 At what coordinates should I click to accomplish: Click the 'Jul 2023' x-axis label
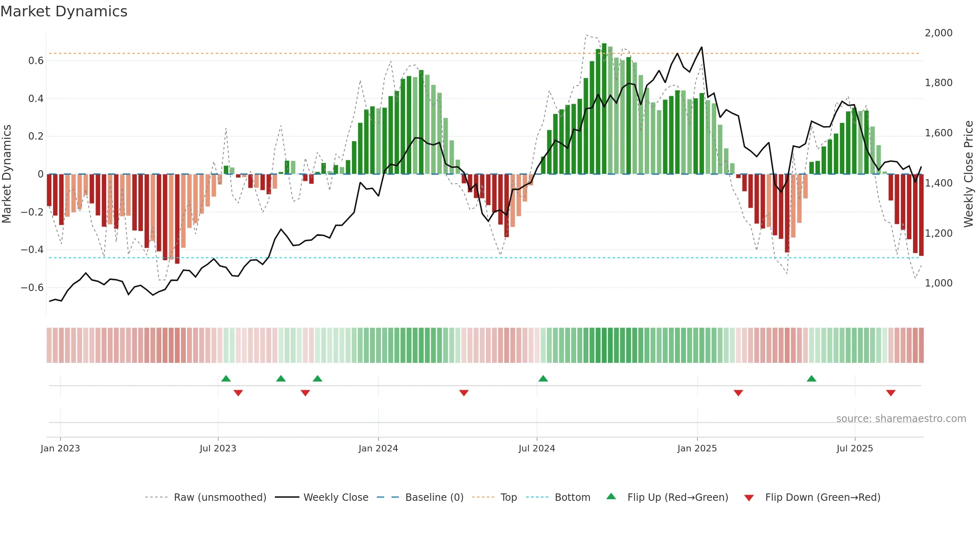pyautogui.click(x=218, y=448)
